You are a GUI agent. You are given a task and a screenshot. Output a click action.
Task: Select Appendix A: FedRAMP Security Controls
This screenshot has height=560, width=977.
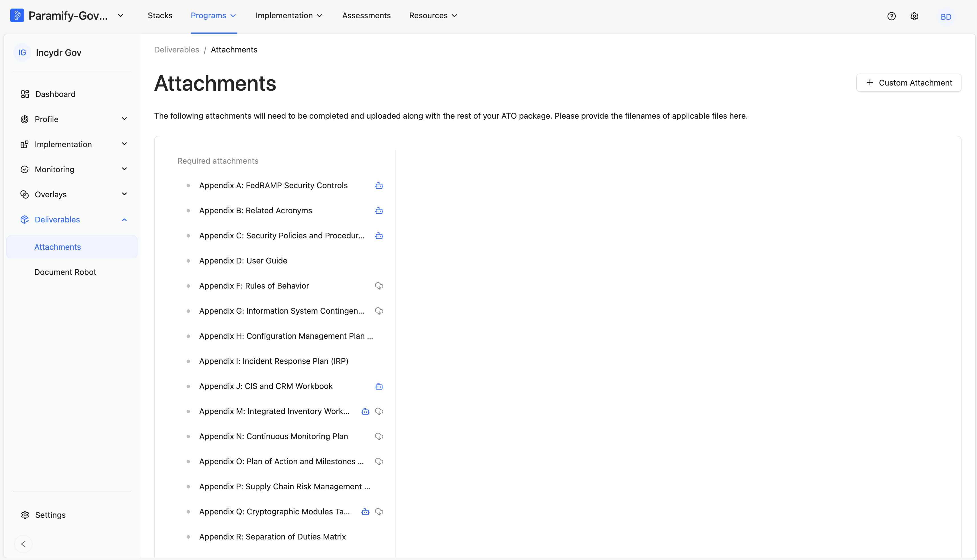click(x=273, y=185)
